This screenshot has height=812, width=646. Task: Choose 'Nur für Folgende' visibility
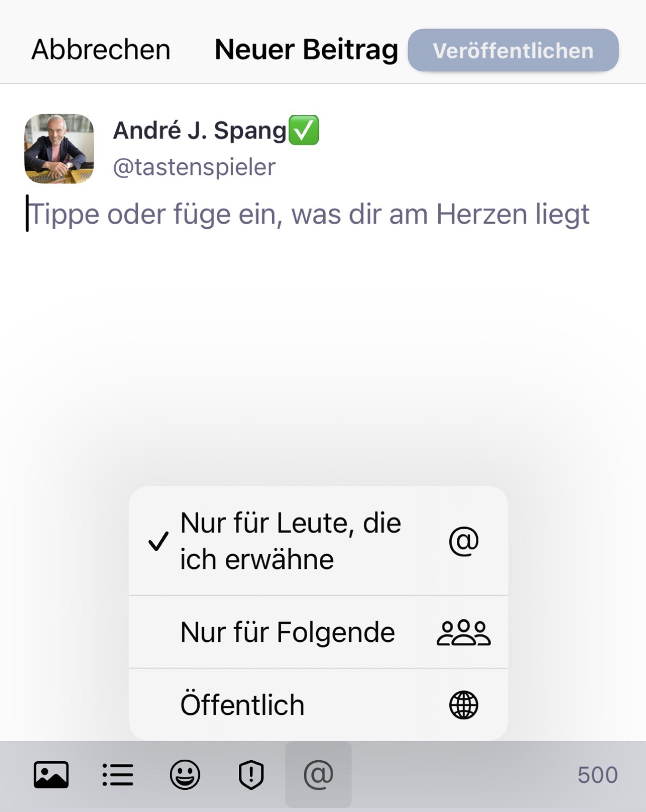point(318,632)
